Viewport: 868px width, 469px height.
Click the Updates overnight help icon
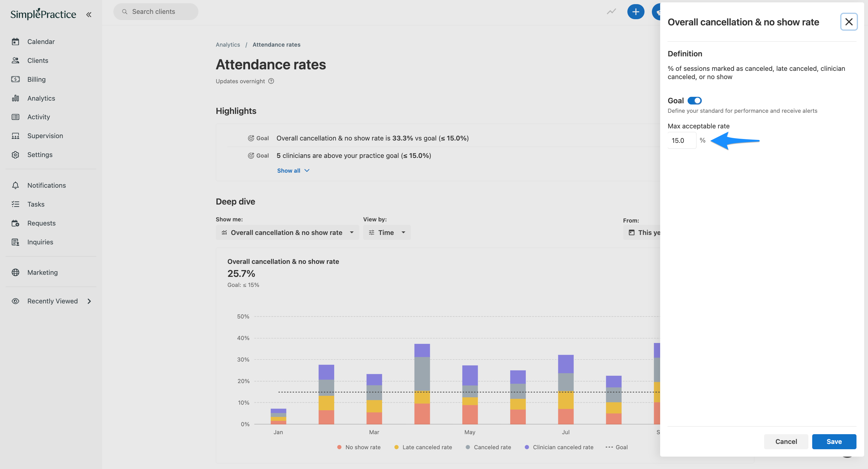pos(271,81)
